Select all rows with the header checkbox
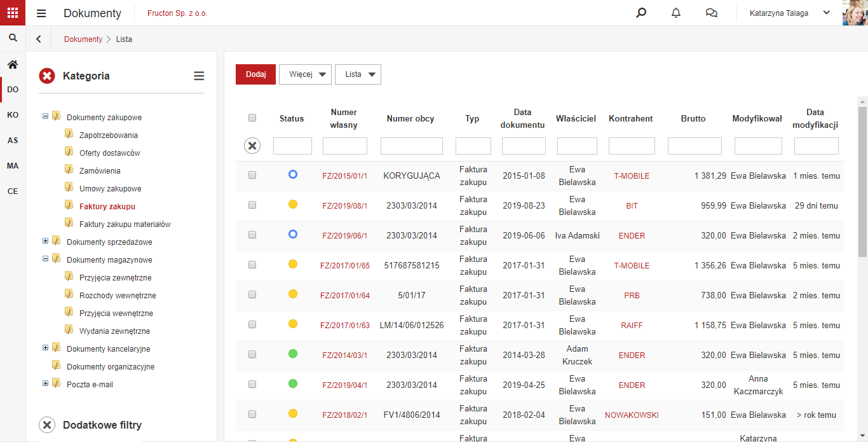The image size is (868, 442). [x=252, y=118]
